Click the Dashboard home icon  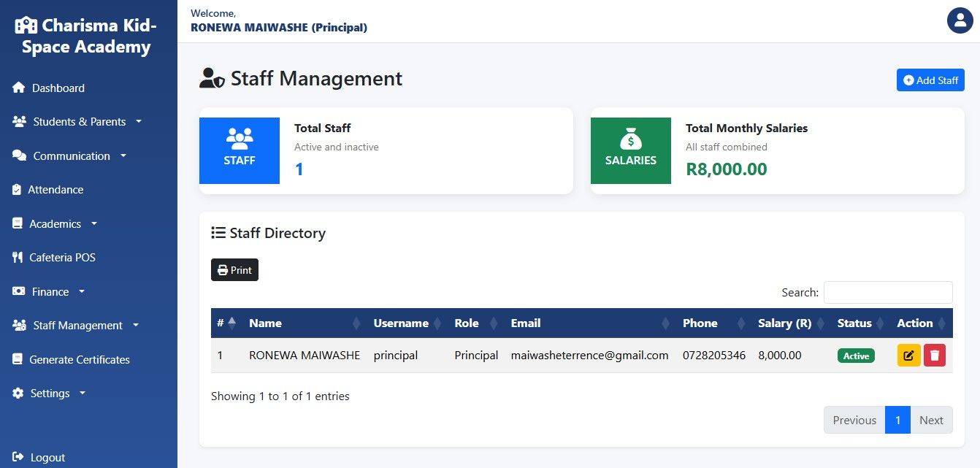point(19,88)
